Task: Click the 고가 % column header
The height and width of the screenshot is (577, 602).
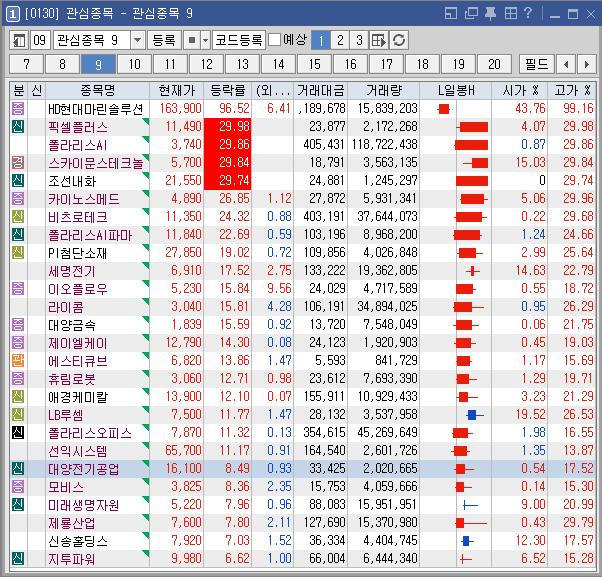Action: coord(572,91)
